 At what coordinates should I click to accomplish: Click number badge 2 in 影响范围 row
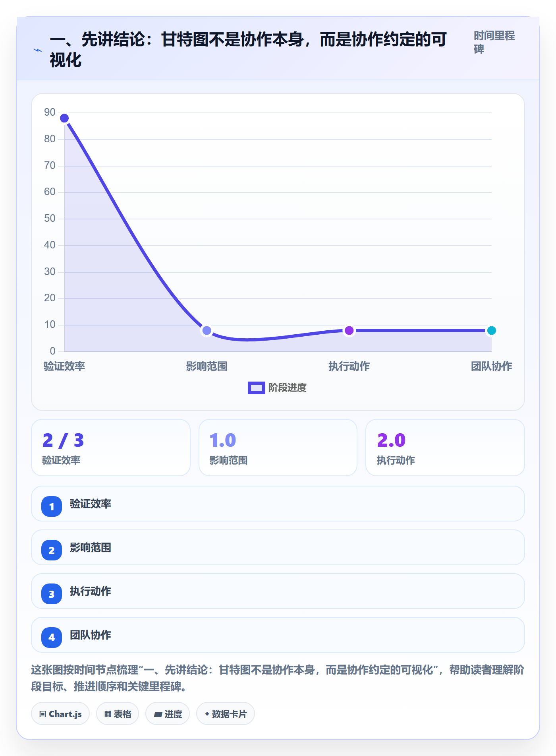pos(52,550)
